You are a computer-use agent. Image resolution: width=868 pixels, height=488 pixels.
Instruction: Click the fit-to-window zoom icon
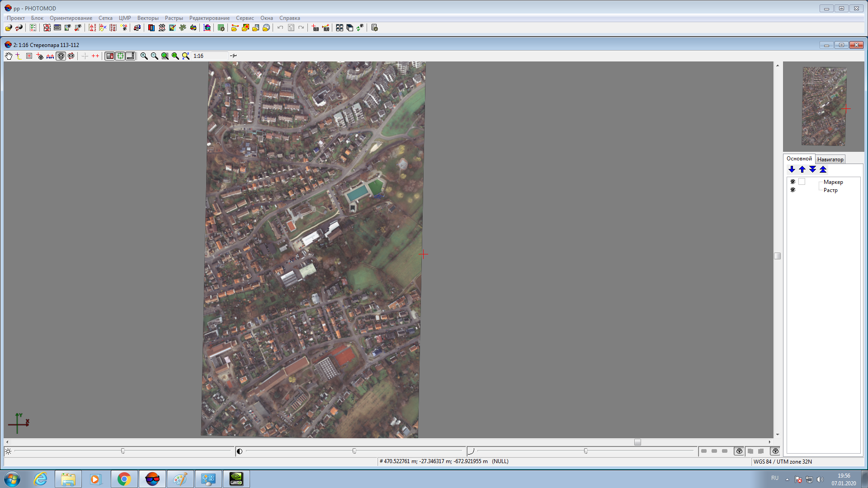pyautogui.click(x=165, y=56)
